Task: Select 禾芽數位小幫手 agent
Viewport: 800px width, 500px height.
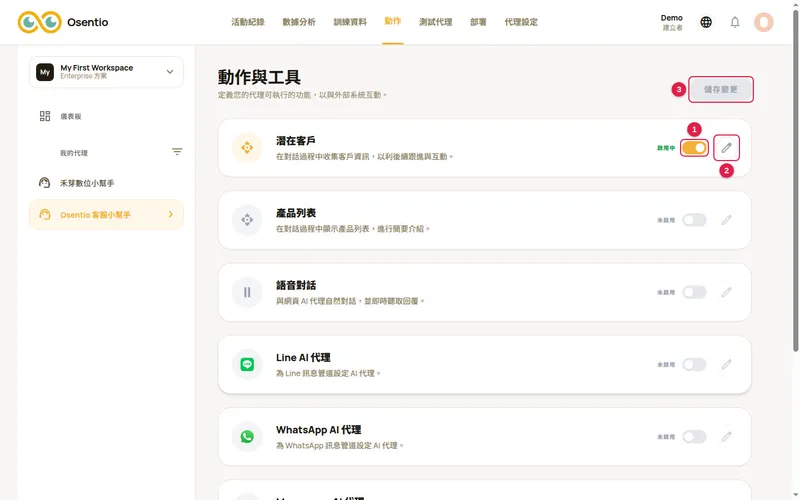Action: click(106, 183)
